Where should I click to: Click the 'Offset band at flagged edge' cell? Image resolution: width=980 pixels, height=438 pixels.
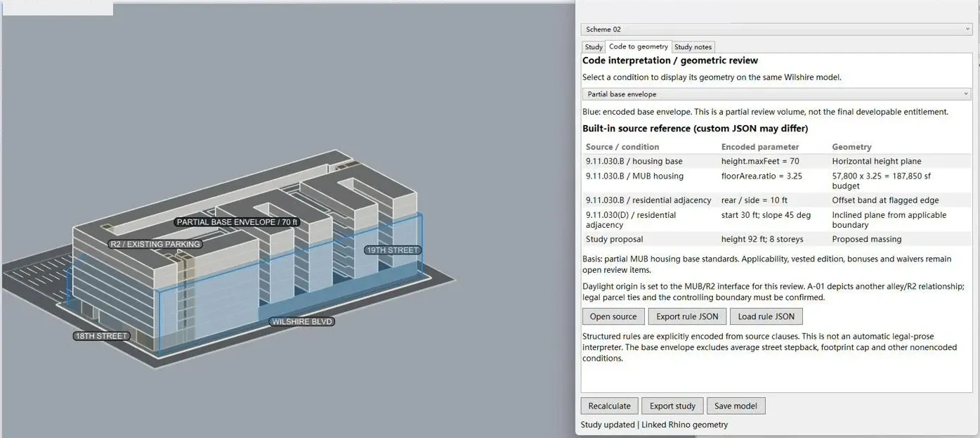[885, 200]
